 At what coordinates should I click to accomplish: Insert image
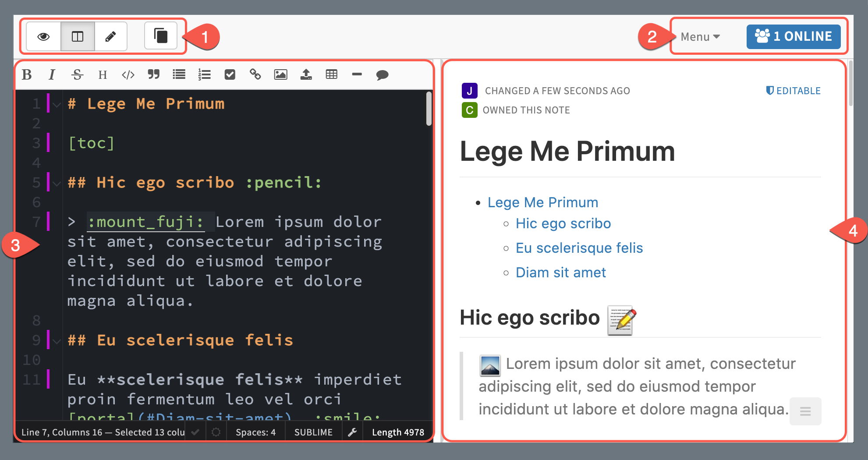[280, 75]
